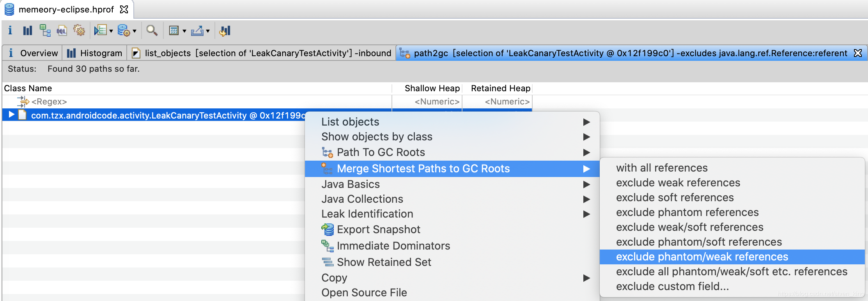Sort by the Shallow Heap column header
This screenshot has width=868, height=301.
[427, 88]
